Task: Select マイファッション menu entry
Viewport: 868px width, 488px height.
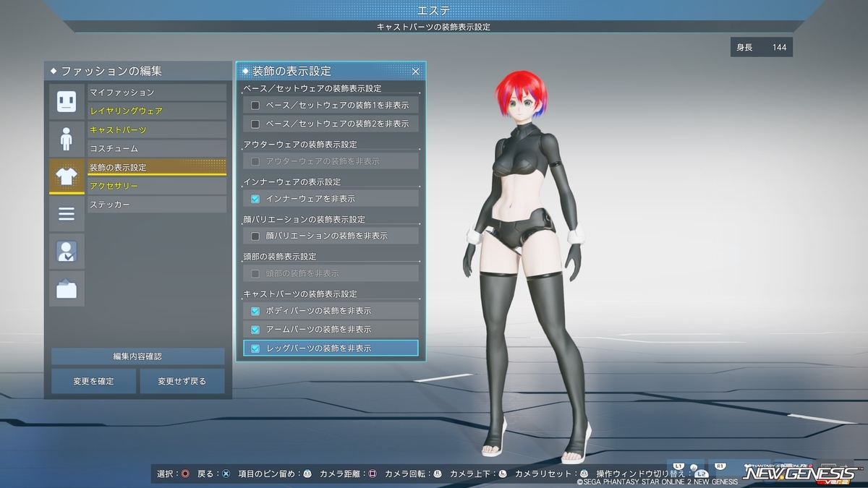Action: 156,93
